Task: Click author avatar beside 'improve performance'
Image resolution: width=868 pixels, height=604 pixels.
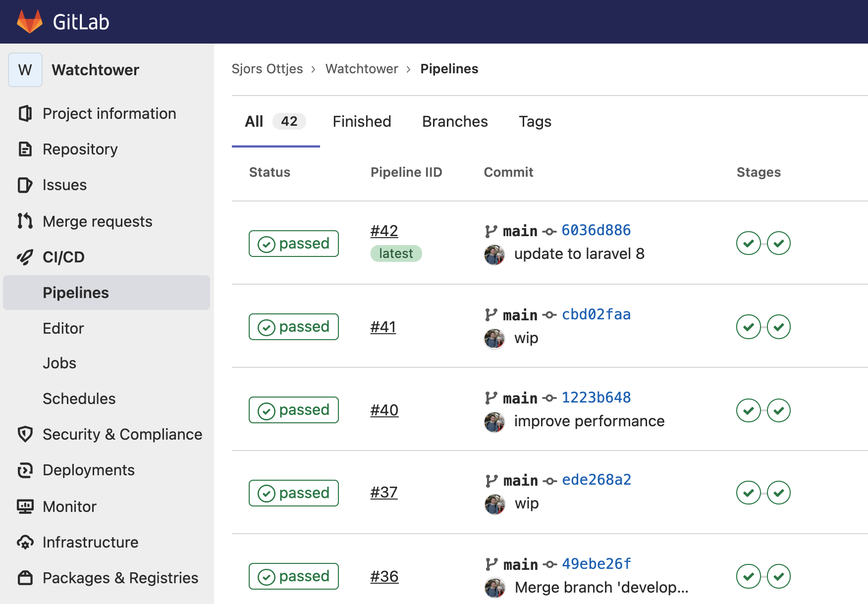Action: pos(494,422)
